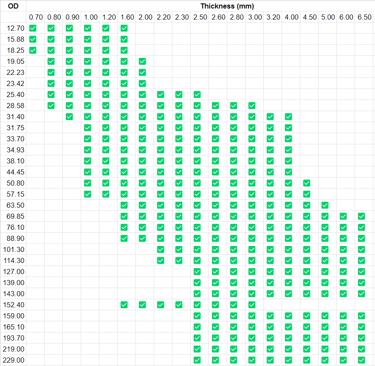Viewport: 375px width, 366px height.
Task: Click the 50.80 OD row label
Action: pos(15,183)
